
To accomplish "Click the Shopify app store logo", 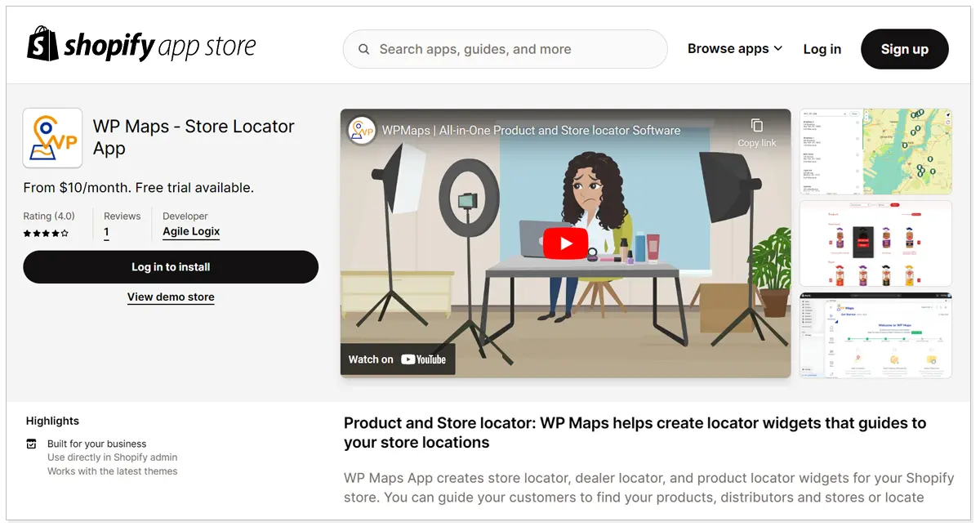I will (x=141, y=44).
